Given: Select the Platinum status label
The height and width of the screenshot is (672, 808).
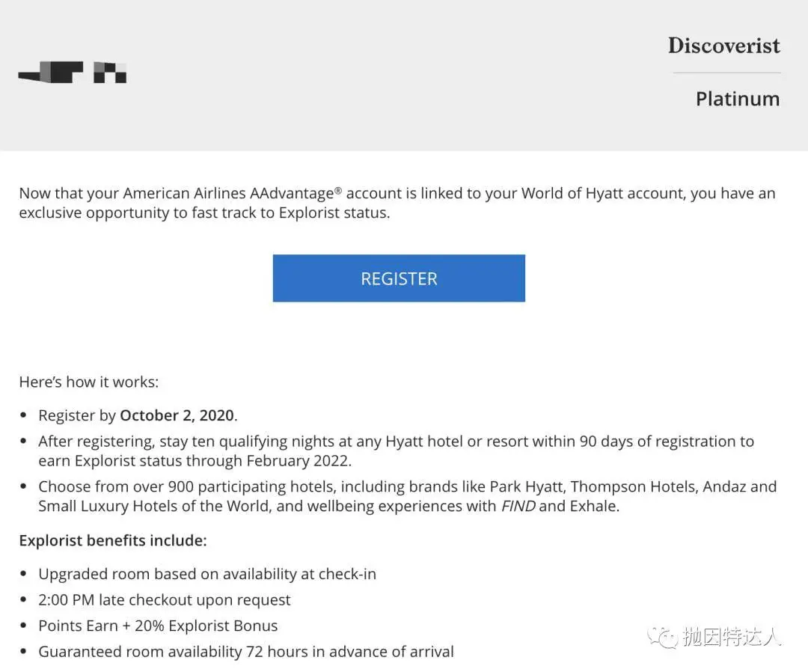Looking at the screenshot, I should click(x=738, y=99).
